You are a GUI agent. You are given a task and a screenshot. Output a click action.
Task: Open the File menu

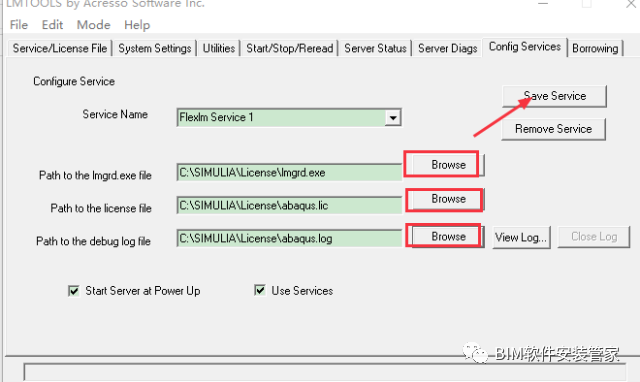[19, 25]
